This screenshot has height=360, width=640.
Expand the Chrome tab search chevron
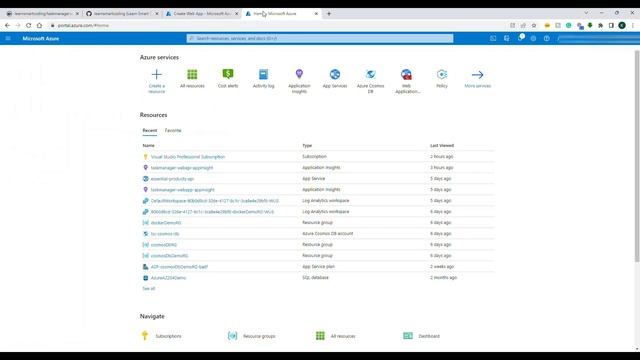[586, 13]
